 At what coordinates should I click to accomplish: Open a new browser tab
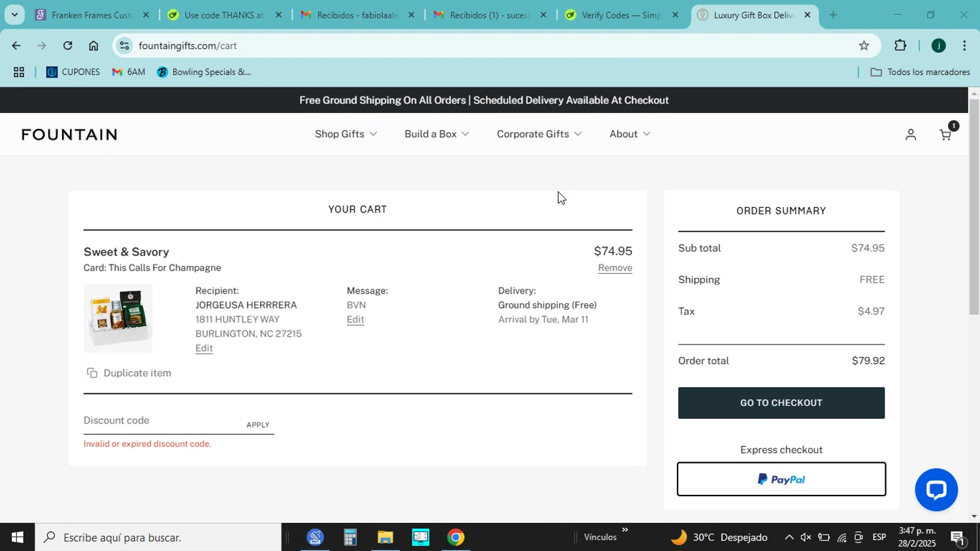833,15
